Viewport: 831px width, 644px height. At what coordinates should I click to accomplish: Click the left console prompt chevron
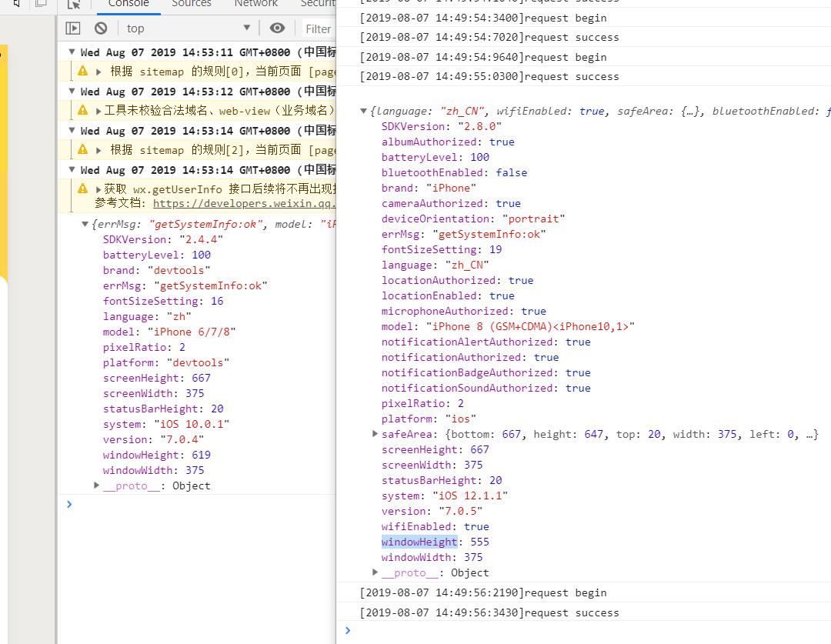[x=69, y=504]
